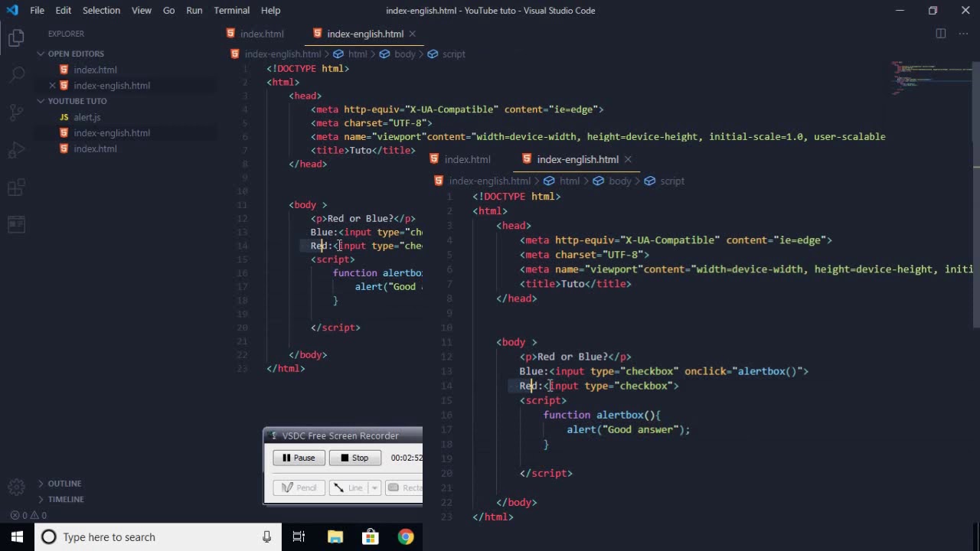Open the Source Control view

tap(16, 112)
